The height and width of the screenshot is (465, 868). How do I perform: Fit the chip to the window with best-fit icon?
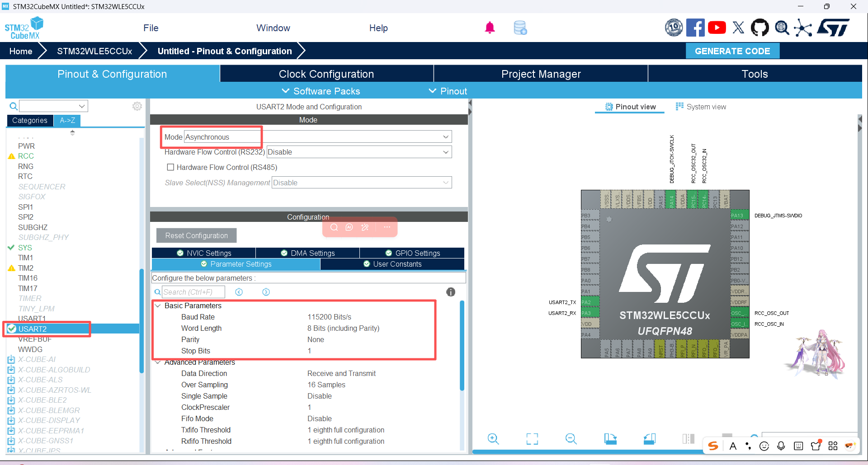click(532, 439)
